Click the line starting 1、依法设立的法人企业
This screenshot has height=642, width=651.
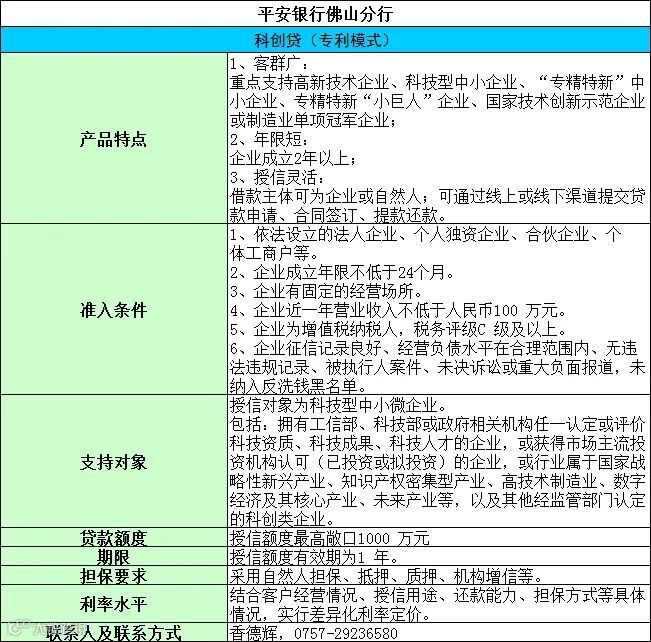[x=426, y=235]
